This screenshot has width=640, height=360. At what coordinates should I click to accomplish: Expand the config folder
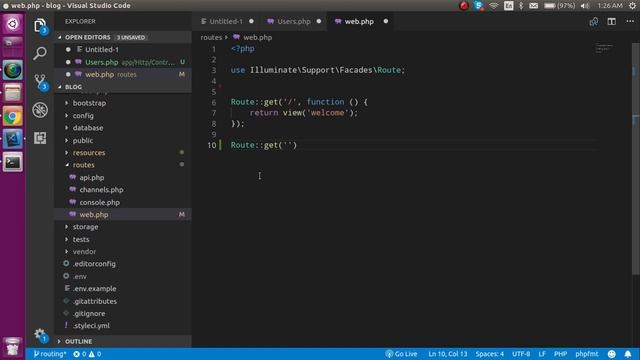(x=123, y=116)
